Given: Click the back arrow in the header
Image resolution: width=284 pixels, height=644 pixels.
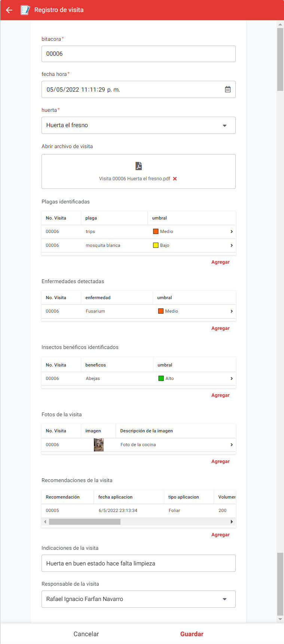Looking at the screenshot, I should click(x=9, y=10).
